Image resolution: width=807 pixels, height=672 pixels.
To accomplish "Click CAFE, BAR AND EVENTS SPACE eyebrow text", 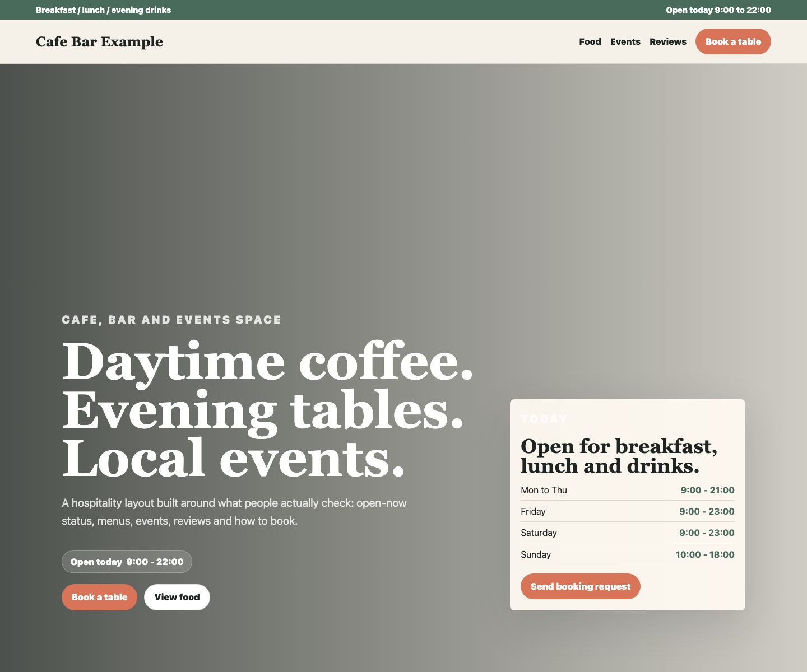I will 171,320.
